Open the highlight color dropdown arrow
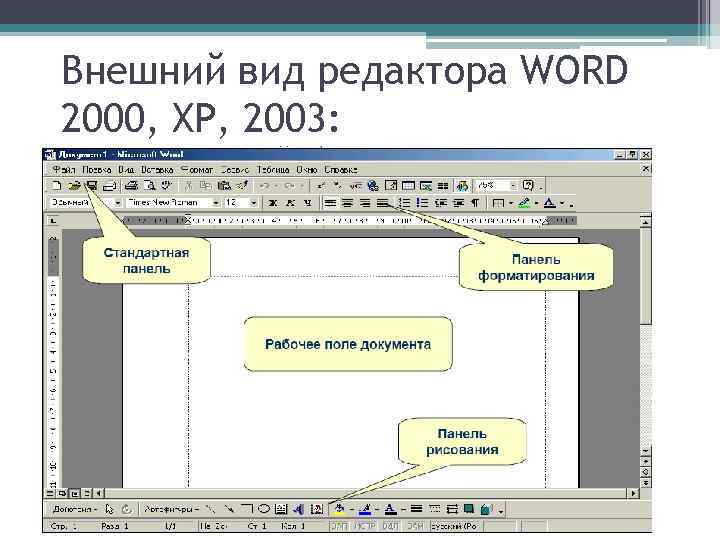This screenshot has width=720, height=540. point(536,203)
